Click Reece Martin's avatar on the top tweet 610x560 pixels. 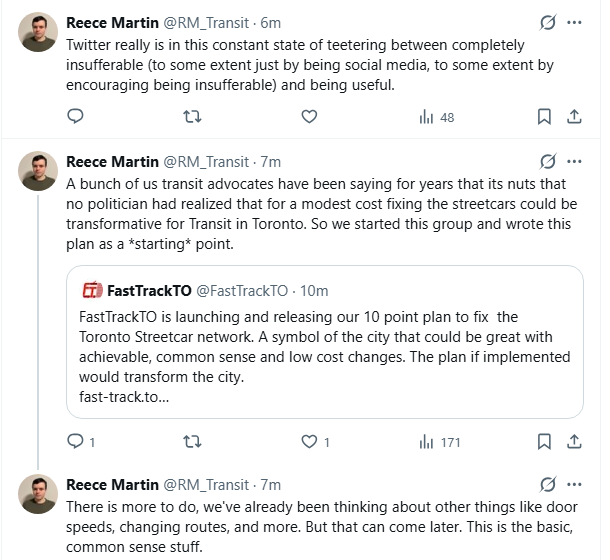37,33
